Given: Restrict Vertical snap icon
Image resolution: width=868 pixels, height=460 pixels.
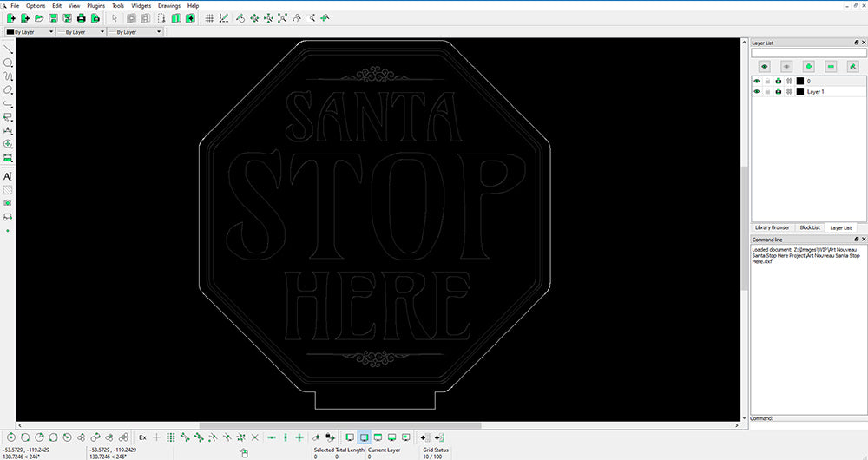Looking at the screenshot, I should [285, 437].
